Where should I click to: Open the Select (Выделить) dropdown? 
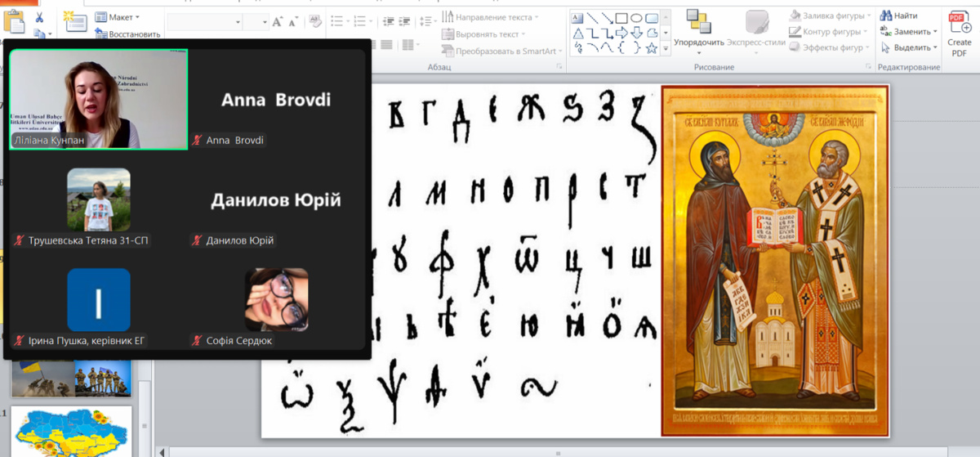click(x=909, y=47)
